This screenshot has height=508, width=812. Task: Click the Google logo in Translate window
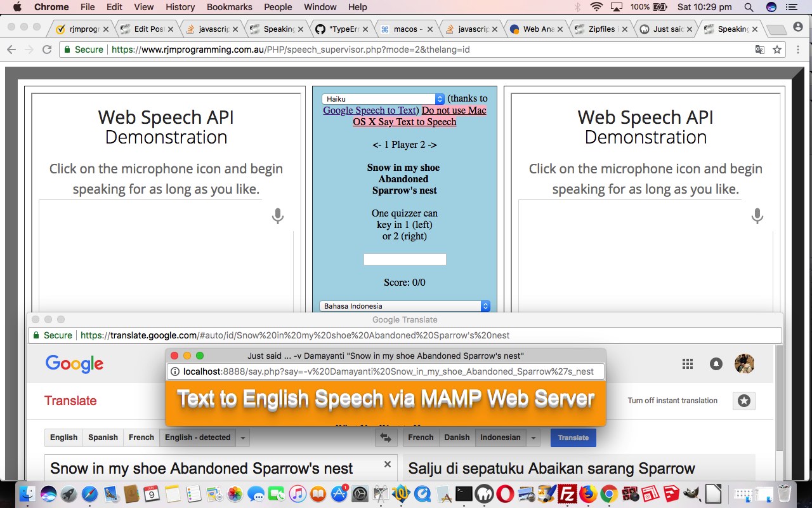coord(74,364)
